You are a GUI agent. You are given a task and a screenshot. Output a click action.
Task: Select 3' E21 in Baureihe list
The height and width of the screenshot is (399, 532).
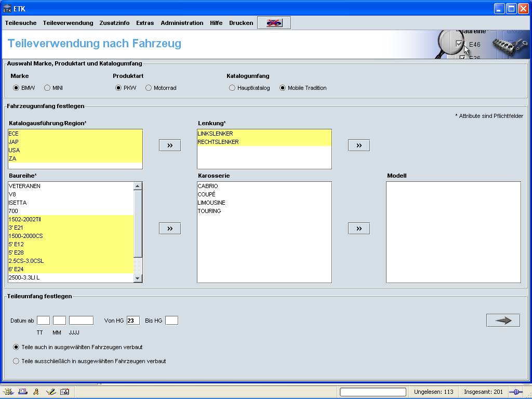tap(71, 228)
